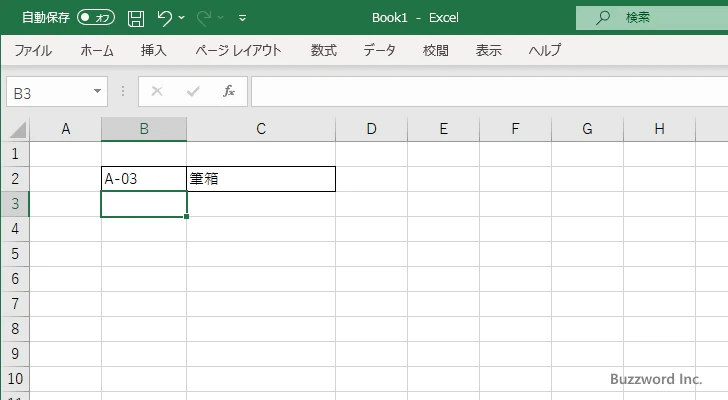Select the cell containing A-03
The image size is (728, 400).
(x=144, y=179)
